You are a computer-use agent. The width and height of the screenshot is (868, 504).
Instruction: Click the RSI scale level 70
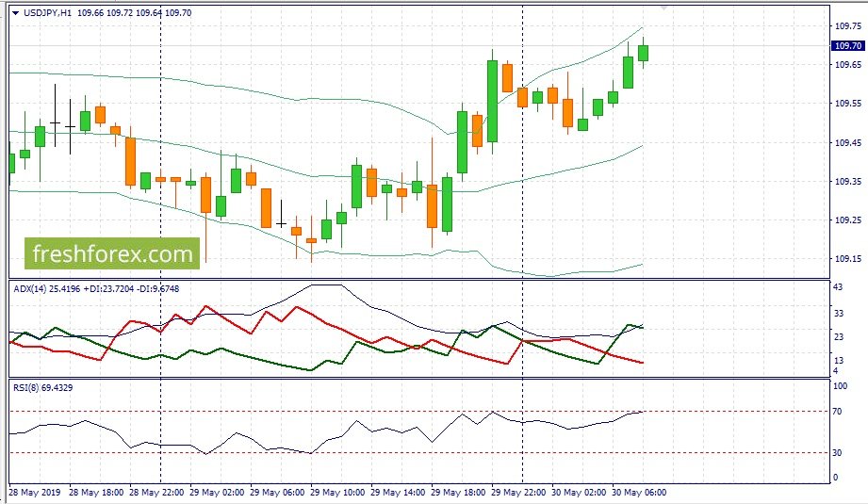[x=837, y=412]
